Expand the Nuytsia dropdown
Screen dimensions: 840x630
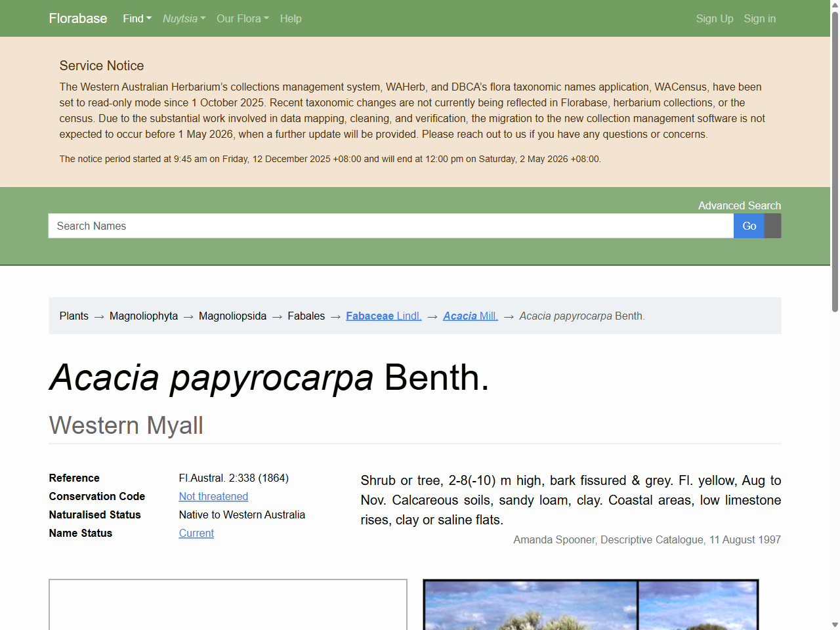point(184,18)
